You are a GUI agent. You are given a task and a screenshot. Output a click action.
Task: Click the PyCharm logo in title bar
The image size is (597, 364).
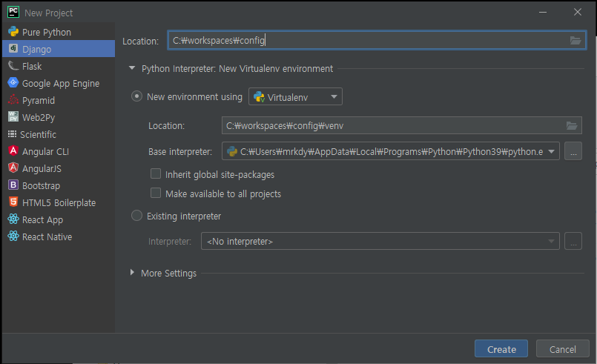click(x=13, y=12)
